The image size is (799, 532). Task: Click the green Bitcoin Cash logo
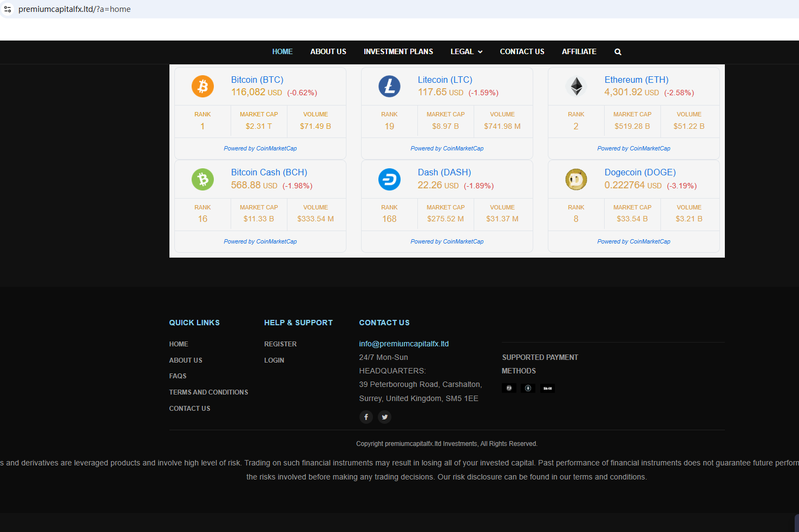[202, 179]
